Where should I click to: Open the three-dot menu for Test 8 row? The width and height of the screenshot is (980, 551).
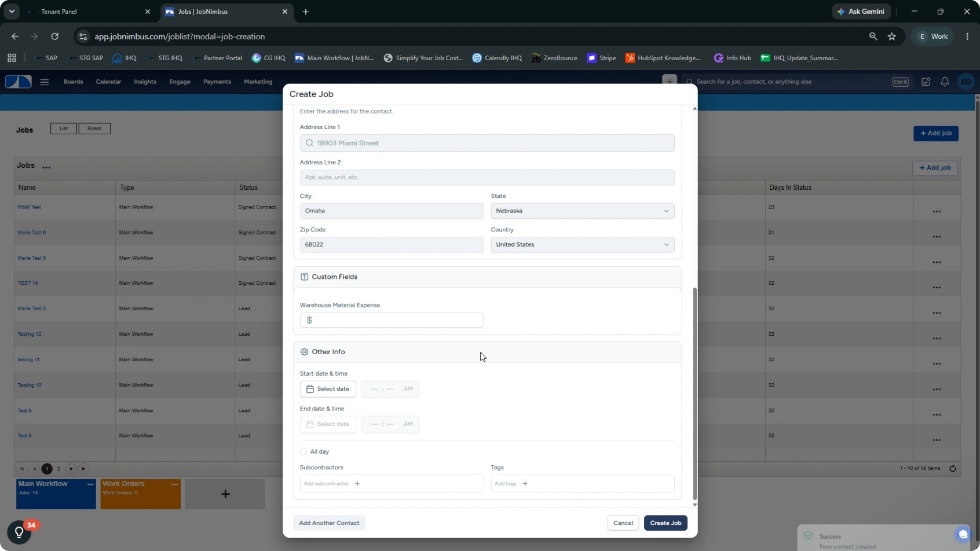tap(937, 440)
